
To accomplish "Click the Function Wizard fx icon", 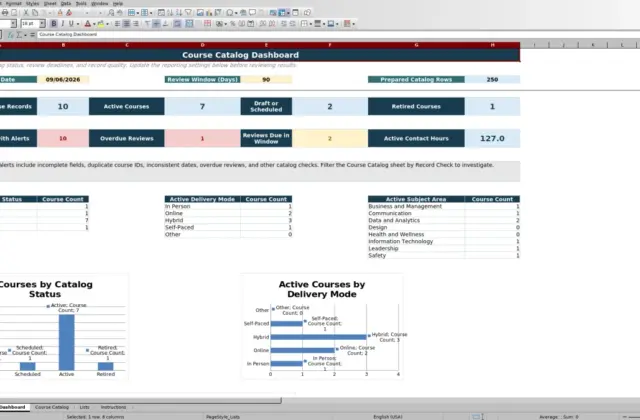I will pyautogui.click(x=11, y=35).
